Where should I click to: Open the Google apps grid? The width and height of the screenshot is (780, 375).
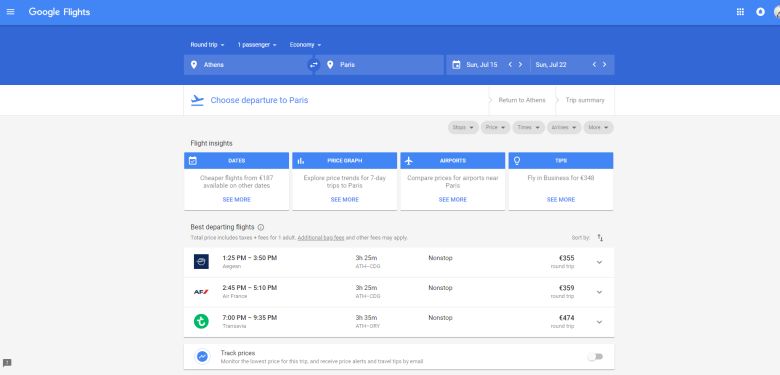point(740,12)
